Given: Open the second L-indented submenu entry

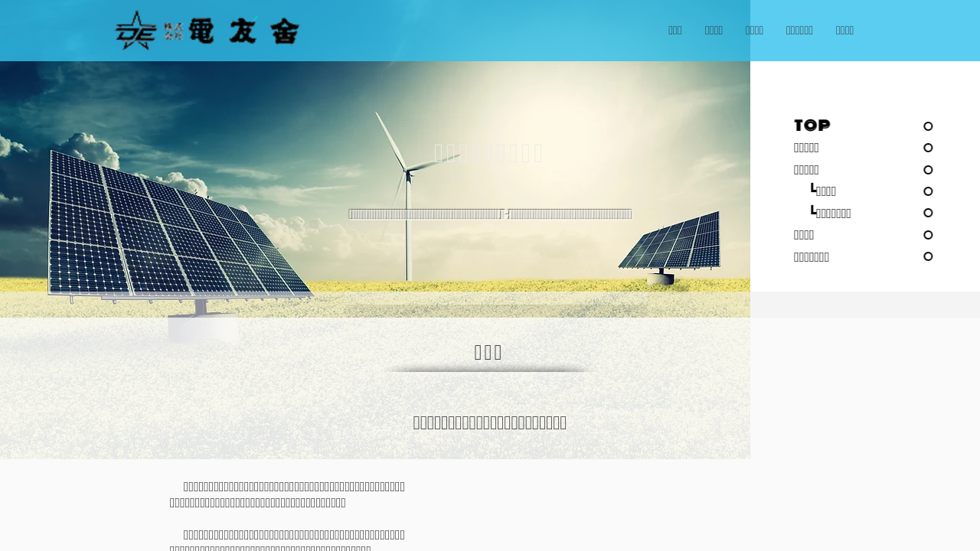Looking at the screenshot, I should coord(833,214).
